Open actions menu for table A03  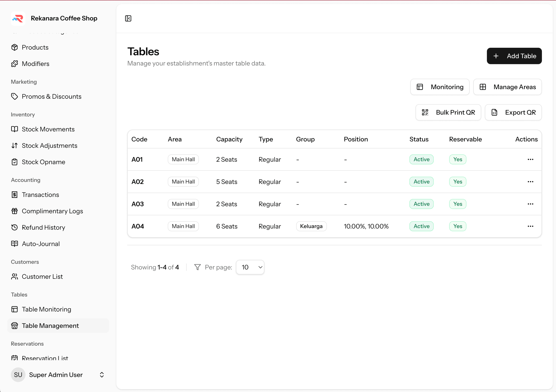tap(530, 204)
